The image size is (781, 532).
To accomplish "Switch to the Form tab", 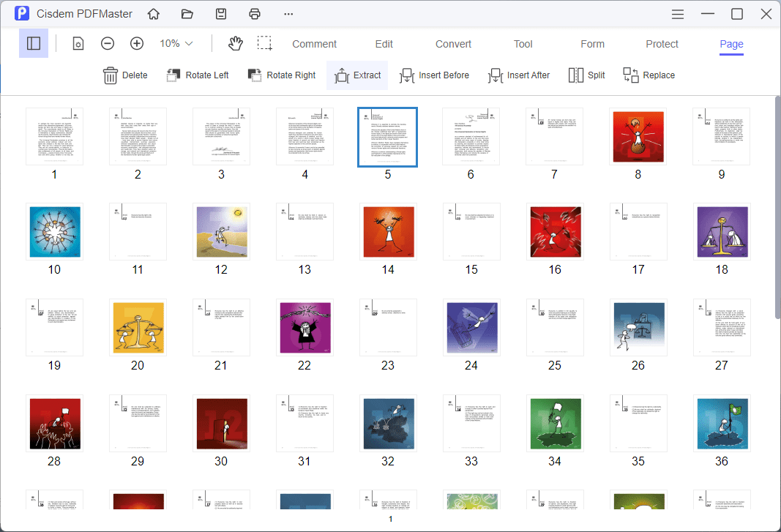I will click(593, 44).
